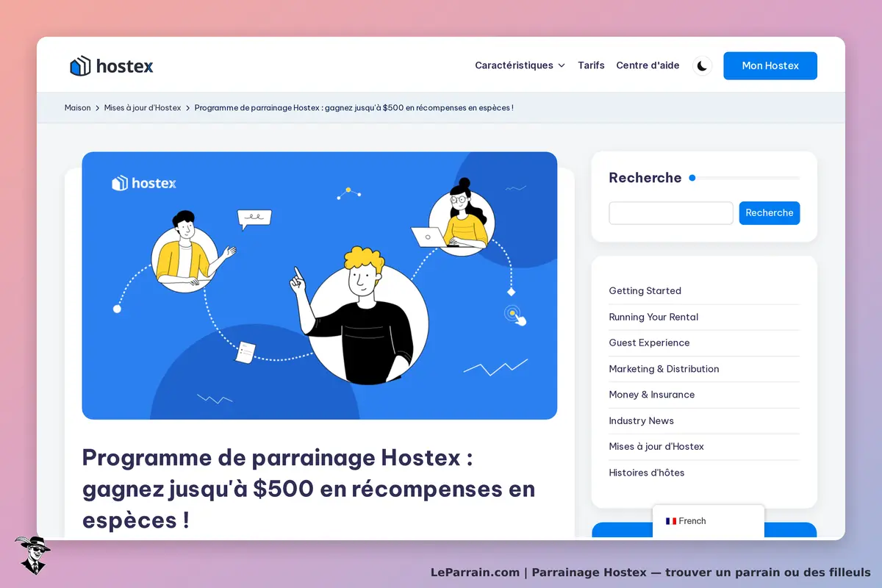Open the Tarifs page
Screen dimensions: 882x588
(591, 65)
